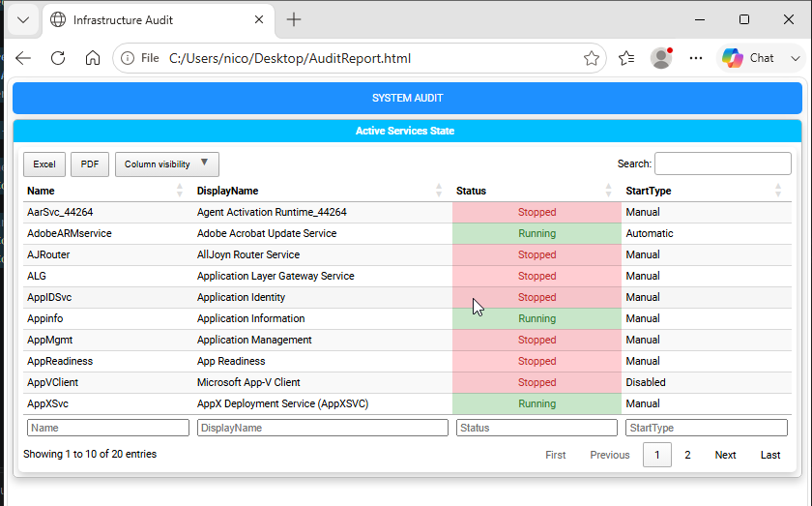Open Settings and more ellipsis menu

tap(696, 58)
